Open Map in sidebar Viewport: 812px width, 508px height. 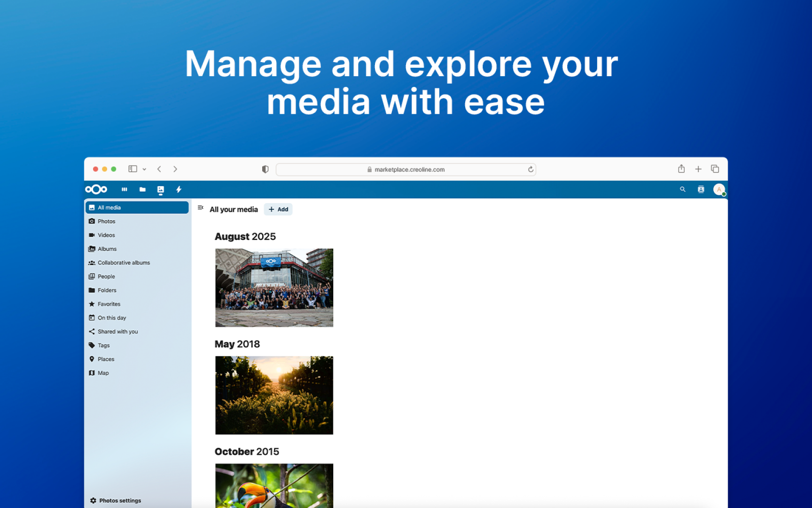(x=137, y=373)
